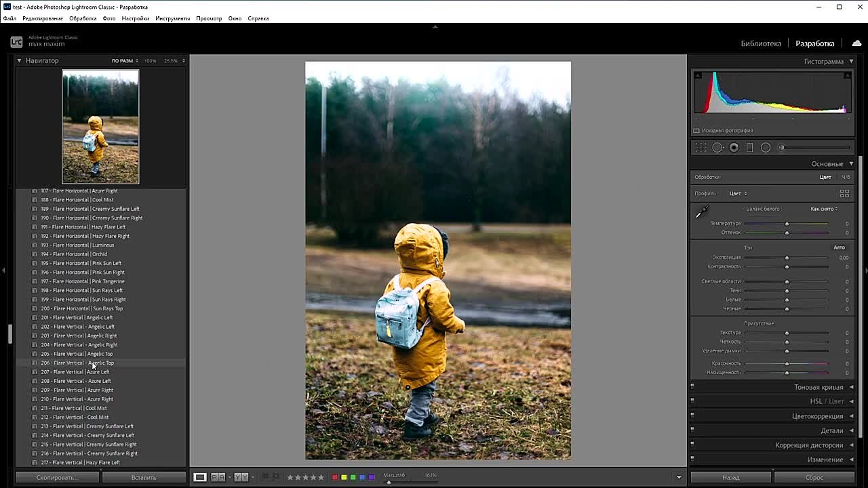
Task: Click the Previous button
Action: [731, 477]
